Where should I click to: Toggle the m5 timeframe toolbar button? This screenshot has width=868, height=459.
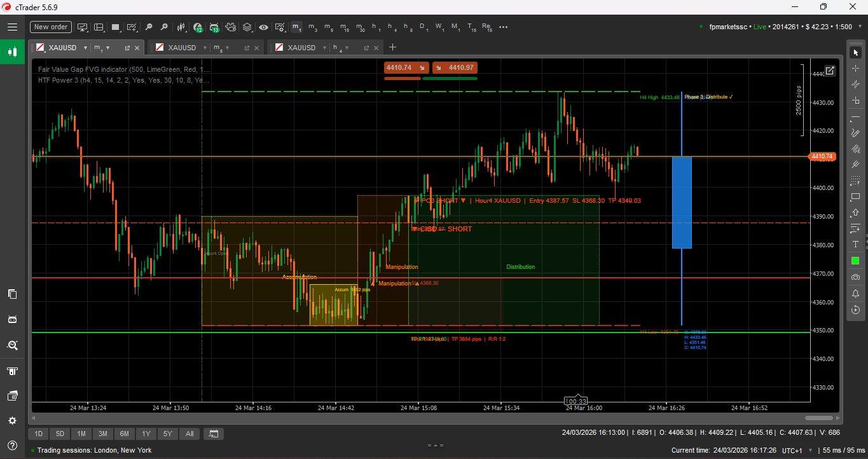(x=328, y=27)
